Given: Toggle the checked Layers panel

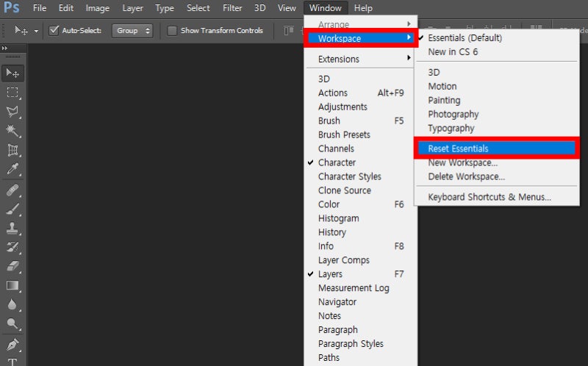Looking at the screenshot, I should (x=360, y=274).
